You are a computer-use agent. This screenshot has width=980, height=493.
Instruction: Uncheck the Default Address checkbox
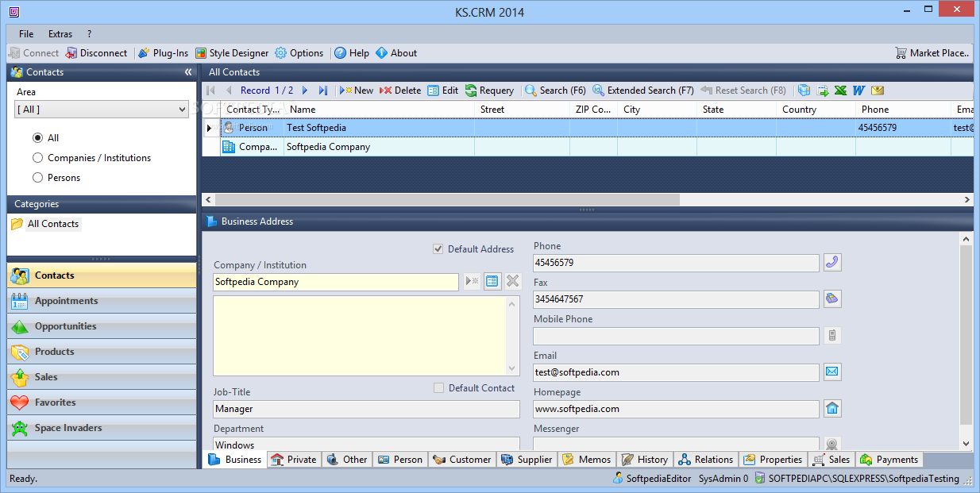click(438, 249)
